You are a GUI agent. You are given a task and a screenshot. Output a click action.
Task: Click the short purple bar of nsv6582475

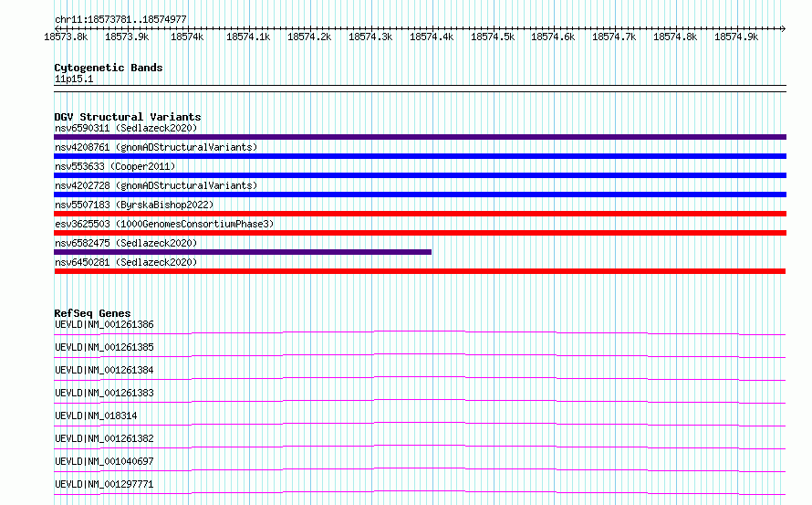click(243, 252)
